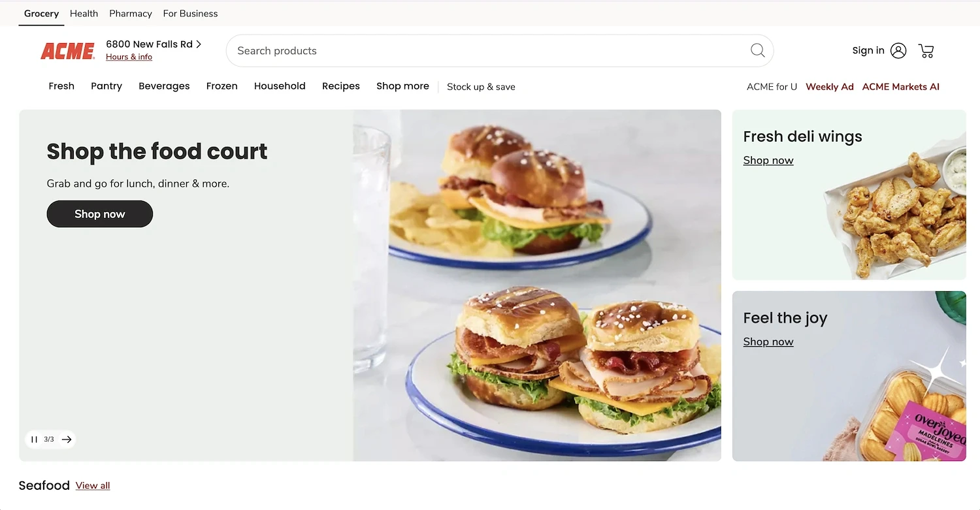Image resolution: width=980 pixels, height=510 pixels.
Task: Switch to the Pharmacy tab
Action: [x=131, y=13]
